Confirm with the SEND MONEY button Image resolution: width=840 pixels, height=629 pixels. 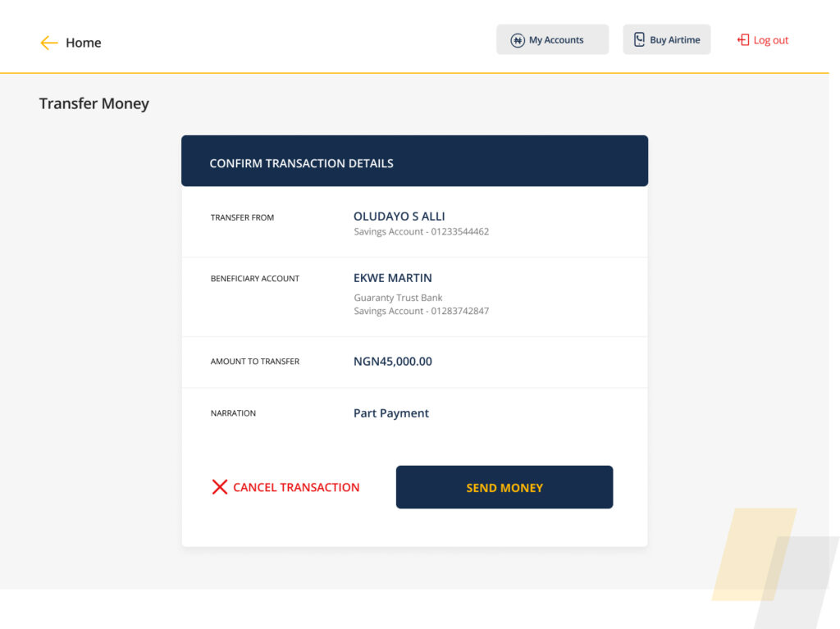click(504, 487)
